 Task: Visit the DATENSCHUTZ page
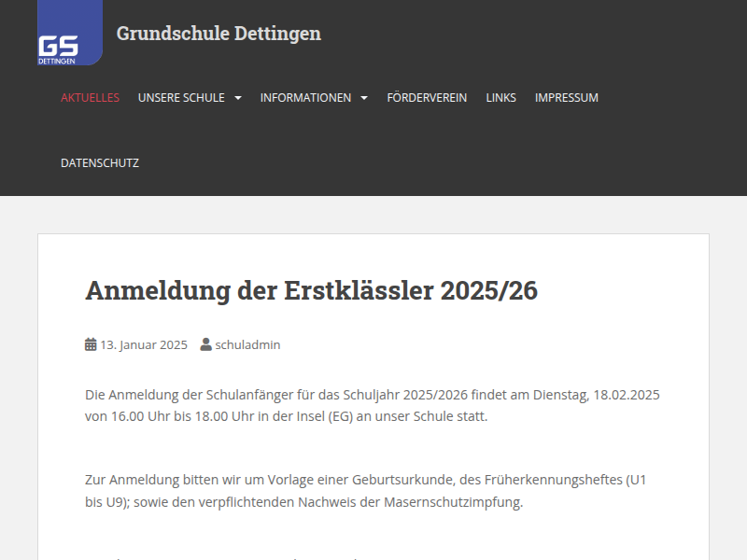(x=99, y=162)
